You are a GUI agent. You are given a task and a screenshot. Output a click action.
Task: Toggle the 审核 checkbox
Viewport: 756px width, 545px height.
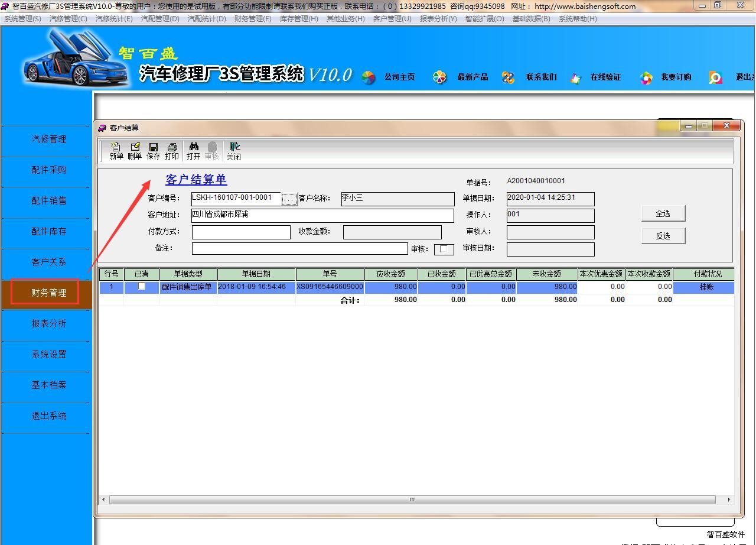(444, 249)
